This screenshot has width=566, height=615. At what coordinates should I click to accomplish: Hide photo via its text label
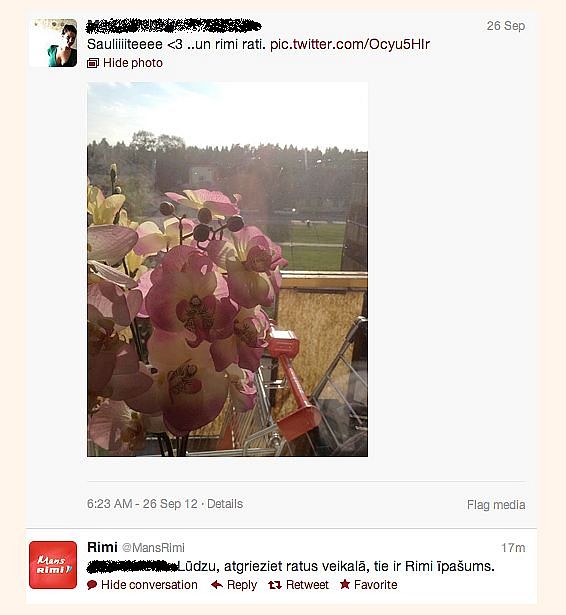133,63
